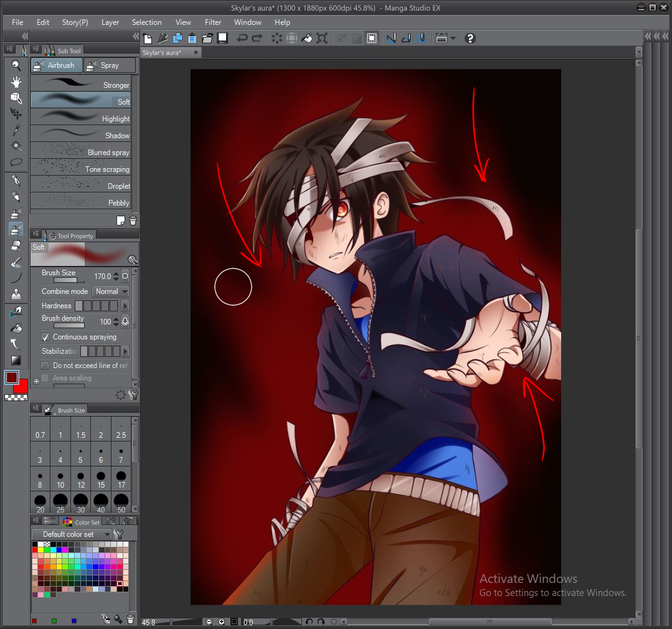Enable Do not exceed line checkbox
The image size is (672, 629).
click(45, 366)
